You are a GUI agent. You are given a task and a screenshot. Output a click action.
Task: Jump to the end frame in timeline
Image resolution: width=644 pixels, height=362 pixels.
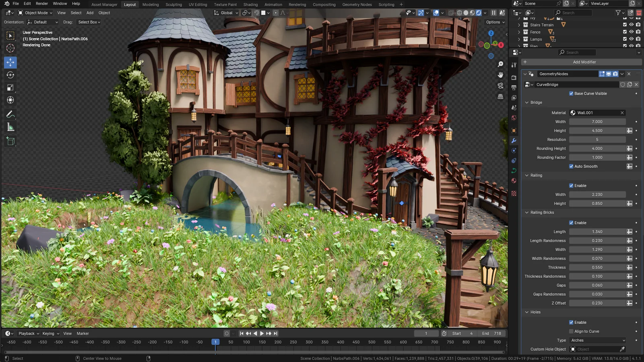point(275,333)
